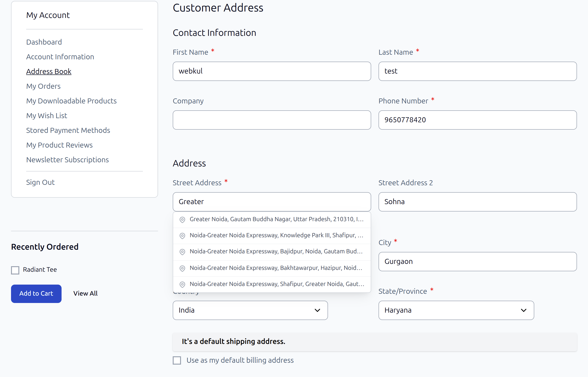Focus the First Name field containing webkul
Image resolution: width=588 pixels, height=377 pixels.
[x=272, y=71]
